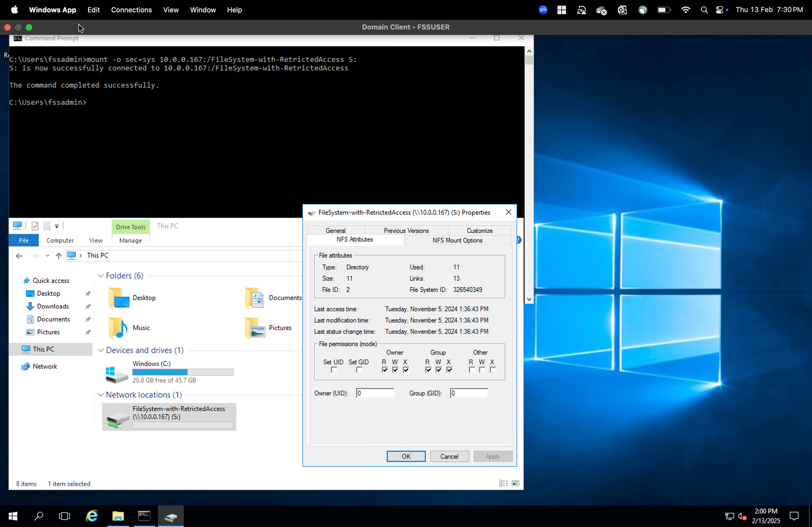
Task: Click the Windows Start button
Action: (13, 516)
